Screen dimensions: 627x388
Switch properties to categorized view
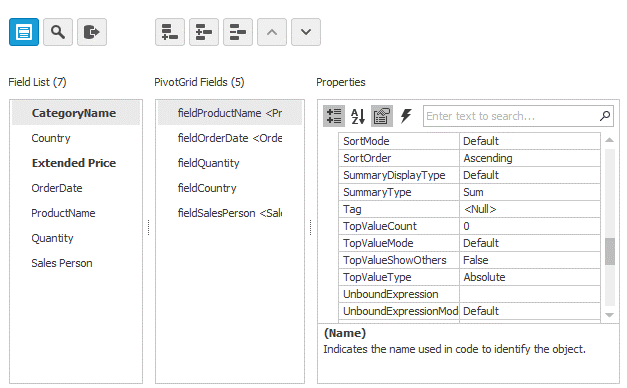tap(334, 116)
